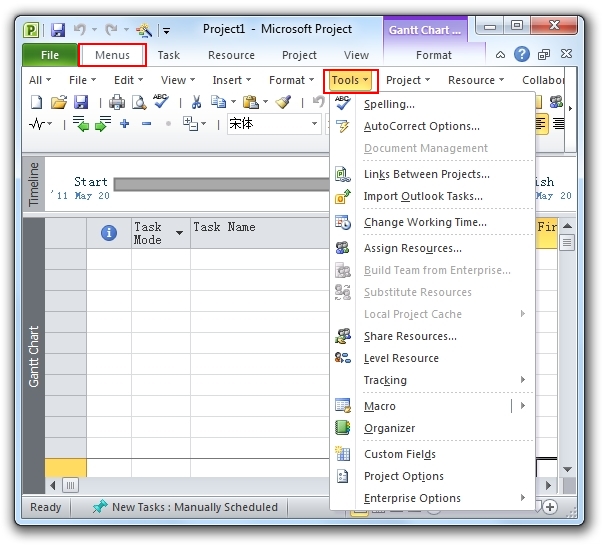
Task: Click the Save icon in quick access toolbar
Action: point(58,30)
